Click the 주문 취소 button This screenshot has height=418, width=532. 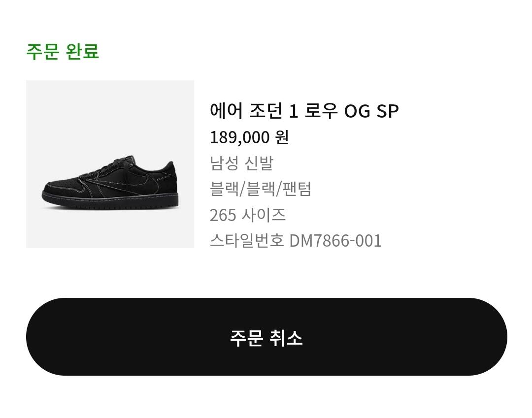point(266,337)
